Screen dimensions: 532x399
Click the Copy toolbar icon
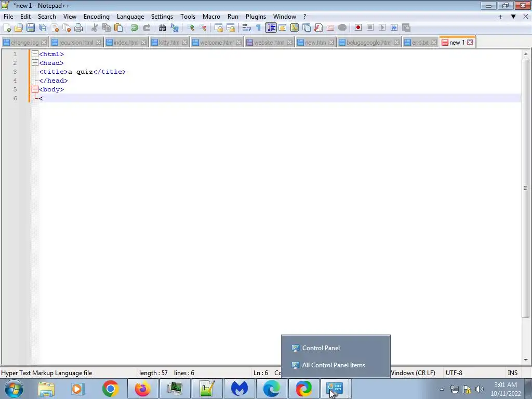pos(107,28)
